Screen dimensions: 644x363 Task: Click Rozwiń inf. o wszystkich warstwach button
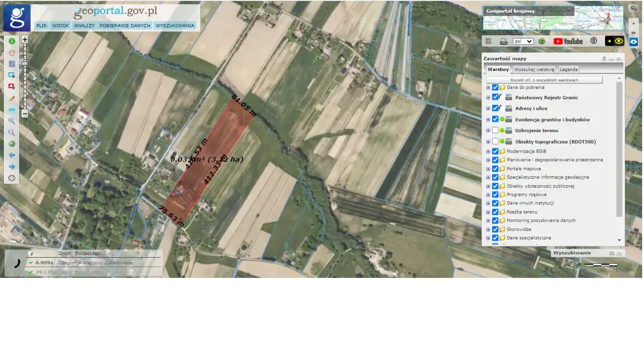click(544, 80)
